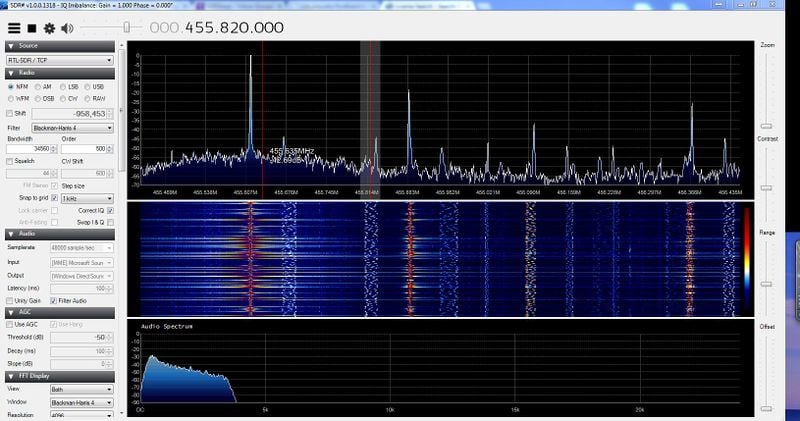Open the Step size dropdown 1 kHz
The image size is (800, 421).
[87, 199]
